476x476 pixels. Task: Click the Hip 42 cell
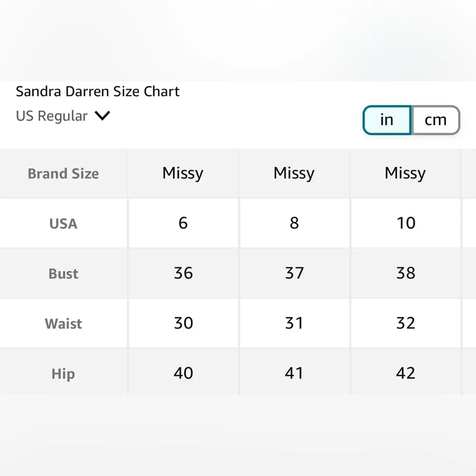coord(406,373)
